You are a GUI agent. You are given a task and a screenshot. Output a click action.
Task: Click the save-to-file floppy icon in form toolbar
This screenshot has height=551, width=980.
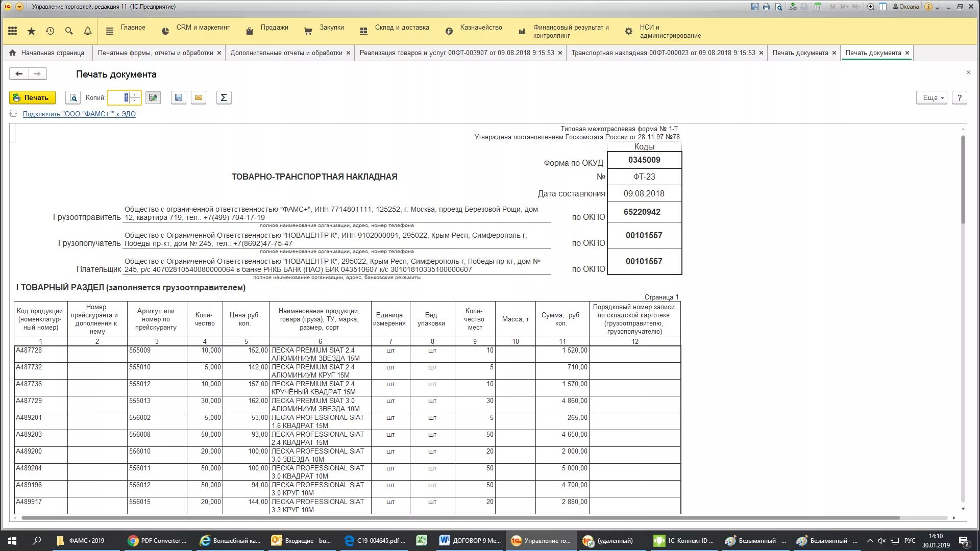pos(178,97)
